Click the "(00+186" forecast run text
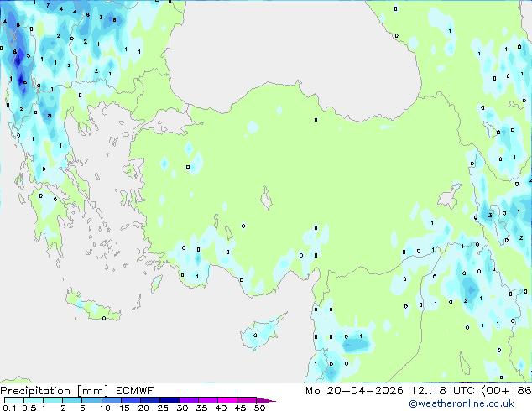 [x=507, y=391]
